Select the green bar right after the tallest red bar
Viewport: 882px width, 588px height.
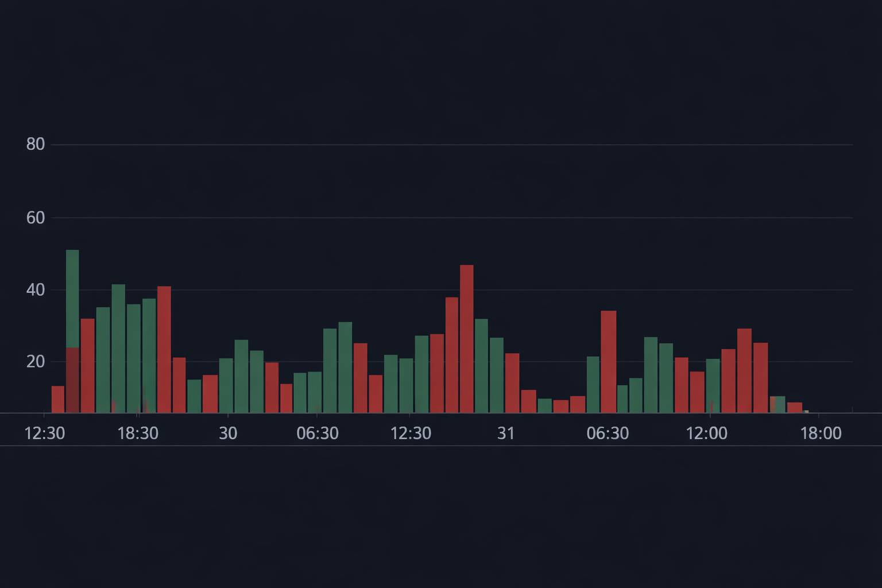point(481,366)
